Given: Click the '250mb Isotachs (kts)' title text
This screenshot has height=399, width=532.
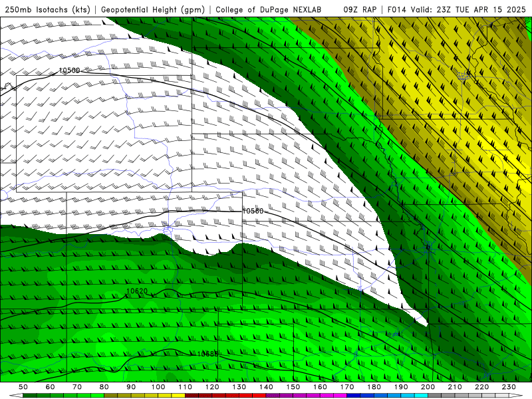Looking at the screenshot, I should (48, 10).
